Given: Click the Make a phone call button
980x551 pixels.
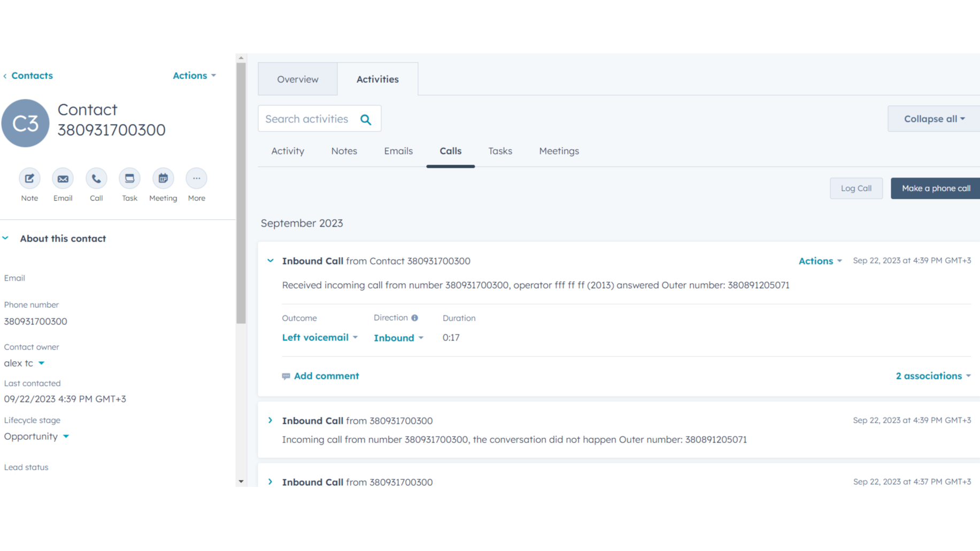Looking at the screenshot, I should pyautogui.click(x=936, y=188).
